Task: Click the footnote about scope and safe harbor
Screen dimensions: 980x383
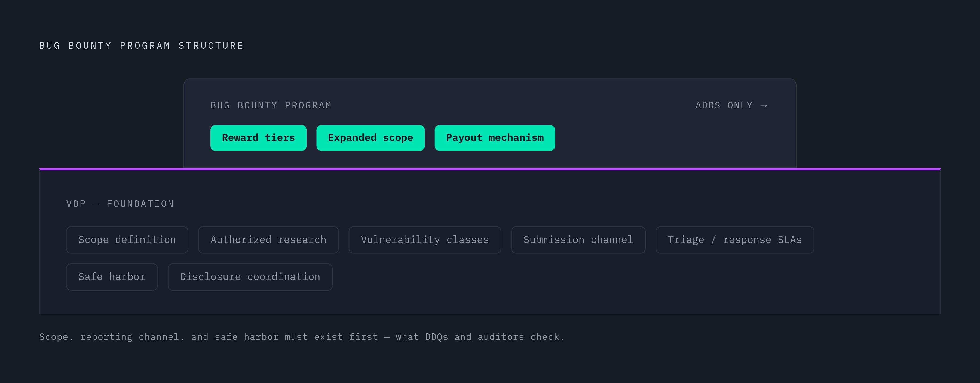Action: tap(302, 337)
